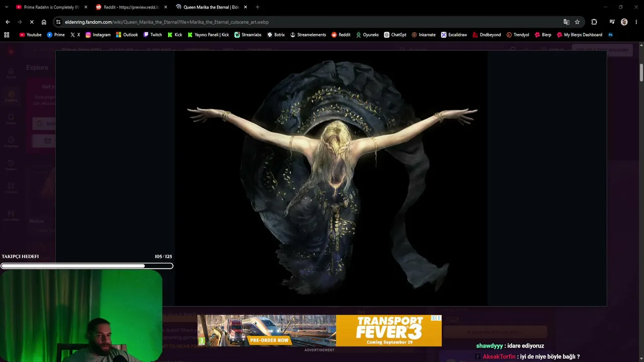
Task: Open the Blerp bookmark
Action: 543,35
